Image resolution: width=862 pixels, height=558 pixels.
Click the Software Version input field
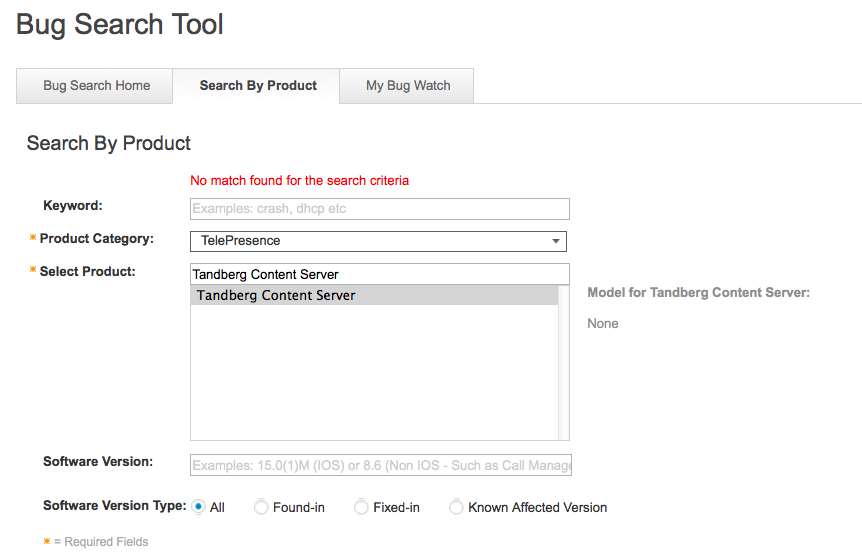point(381,465)
